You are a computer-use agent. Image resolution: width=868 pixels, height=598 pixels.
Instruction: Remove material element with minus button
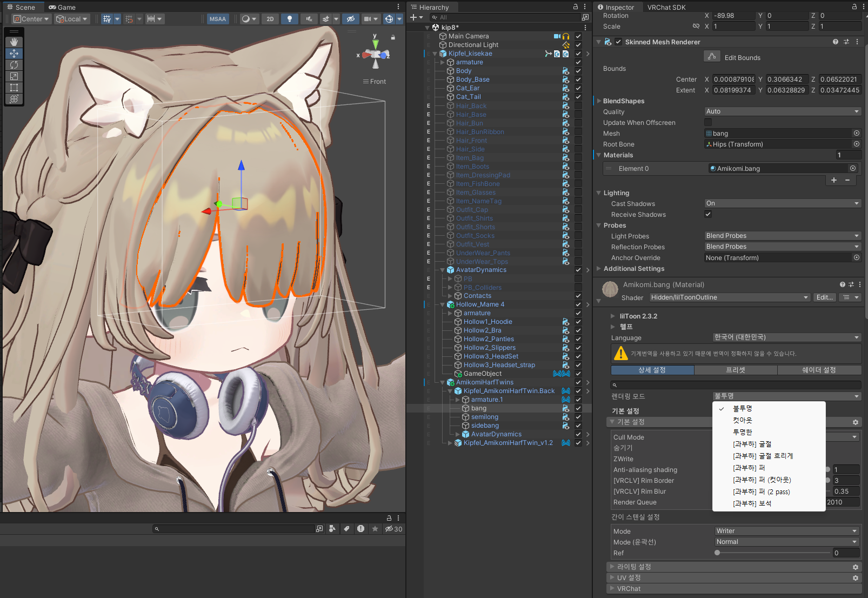coord(847,180)
